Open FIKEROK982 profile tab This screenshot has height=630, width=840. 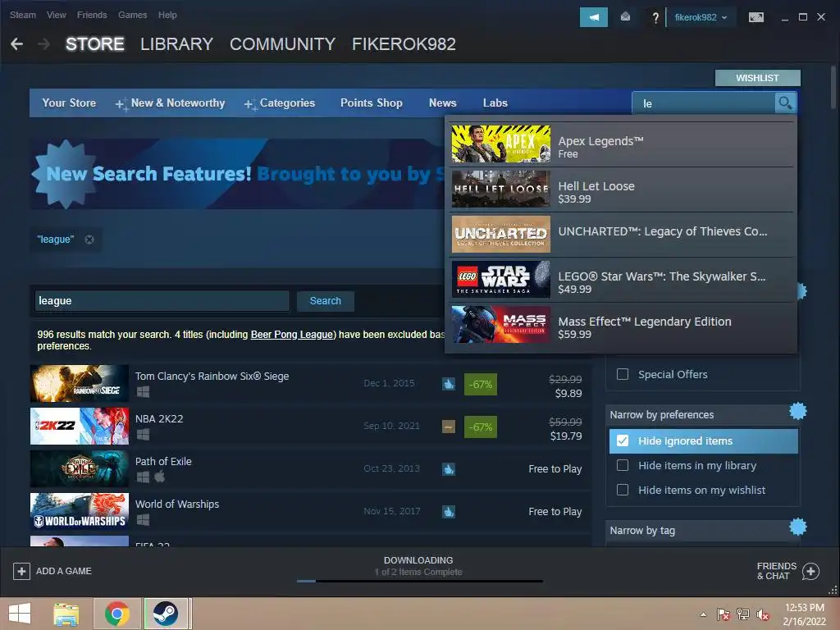(404, 44)
